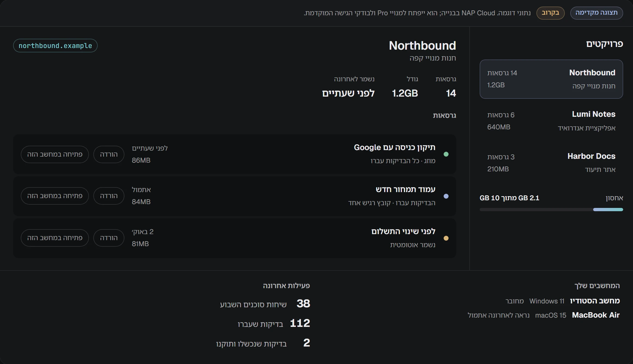Click the 'נראה לאחרונה אתמול' status
This screenshot has height=364, width=633.
coord(498,315)
